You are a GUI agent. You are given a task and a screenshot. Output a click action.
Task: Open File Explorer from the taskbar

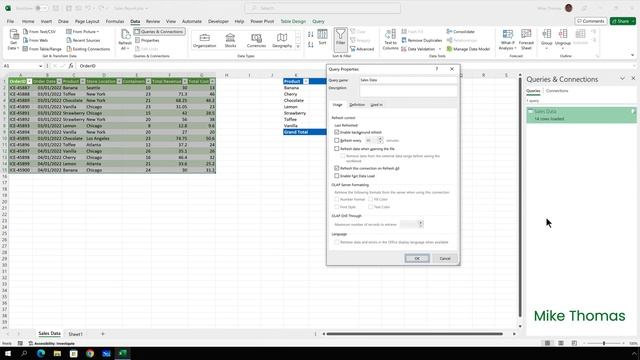click(57, 353)
